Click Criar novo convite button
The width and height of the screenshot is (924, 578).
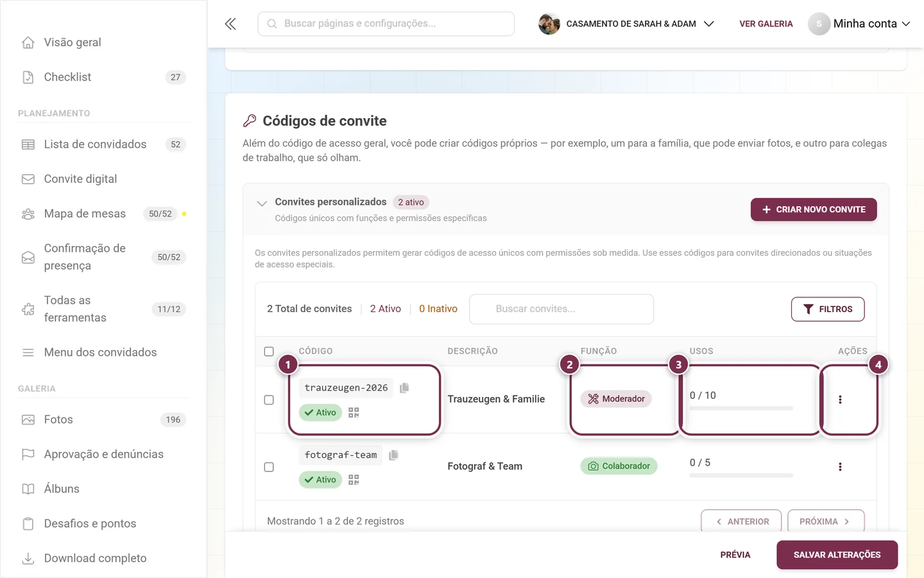coord(814,209)
